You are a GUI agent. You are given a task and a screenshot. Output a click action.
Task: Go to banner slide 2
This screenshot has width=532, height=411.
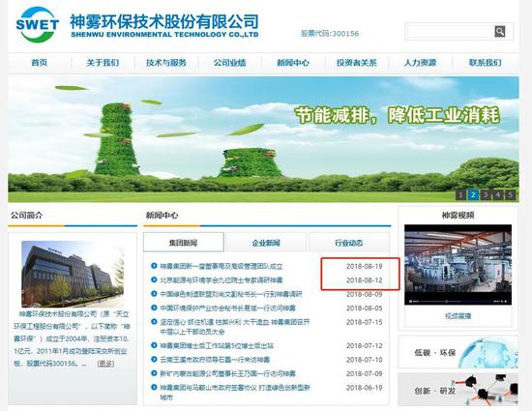point(473,194)
